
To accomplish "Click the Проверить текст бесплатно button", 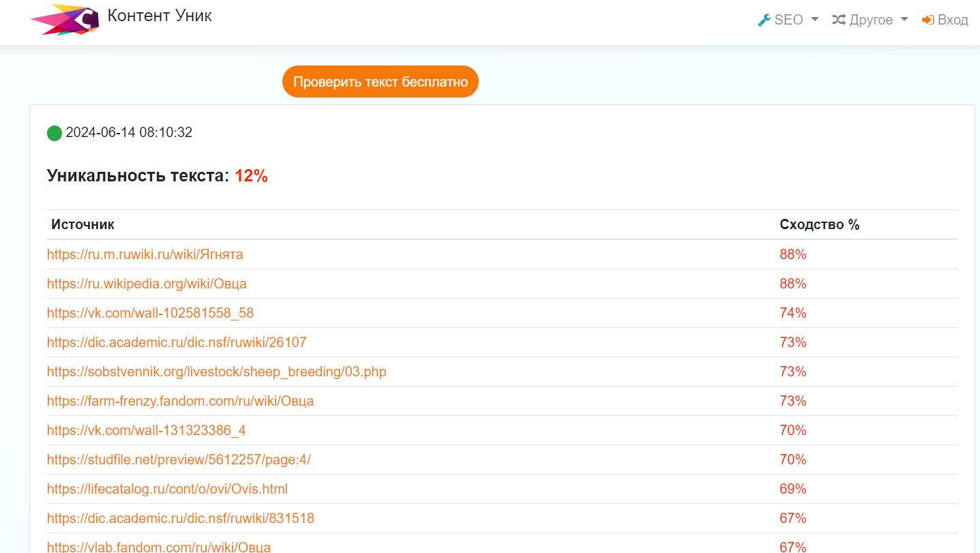I will pos(381,82).
